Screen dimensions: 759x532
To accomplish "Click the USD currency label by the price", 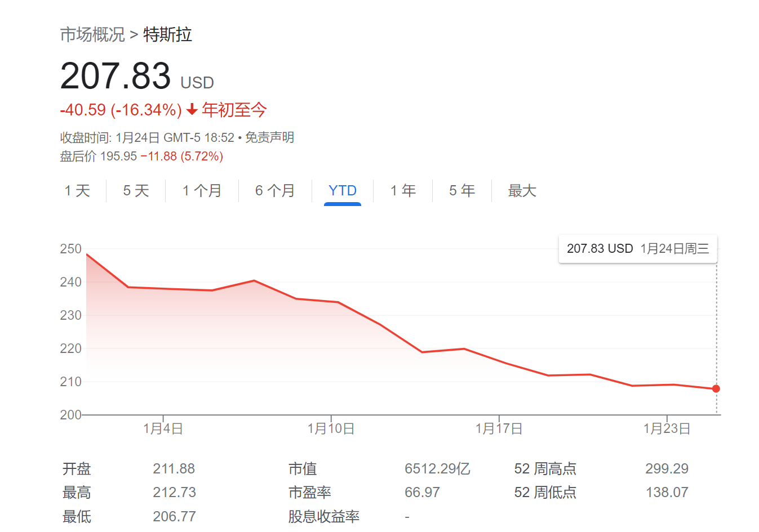I will 197,83.
